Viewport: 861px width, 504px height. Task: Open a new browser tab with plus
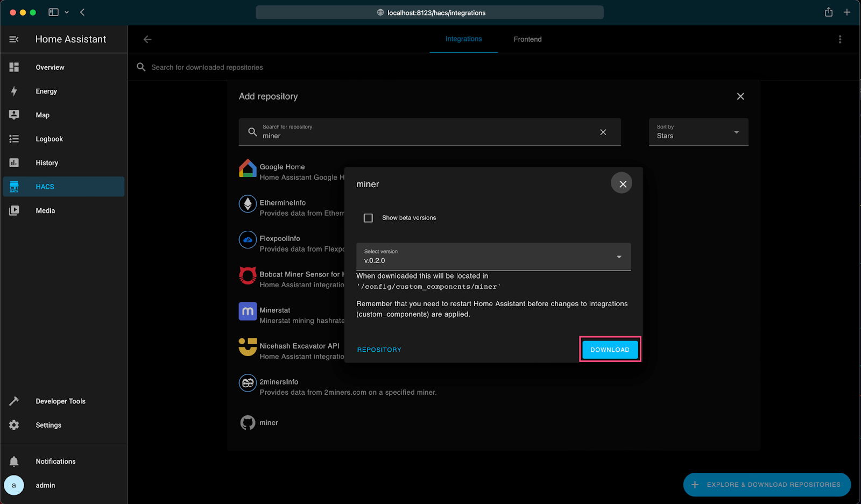tap(847, 12)
